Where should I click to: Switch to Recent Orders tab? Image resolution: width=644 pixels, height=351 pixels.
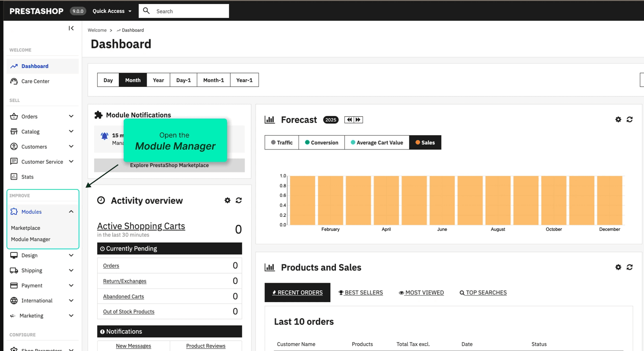point(297,293)
